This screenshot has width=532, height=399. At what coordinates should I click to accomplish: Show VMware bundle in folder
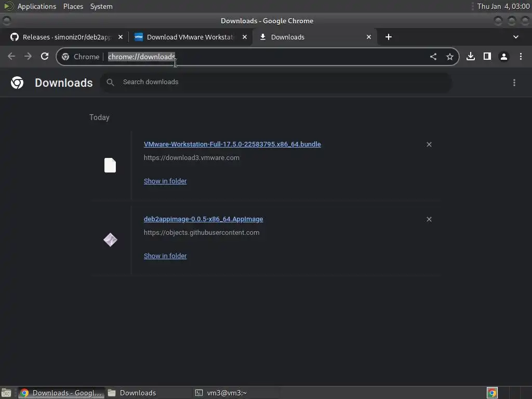coord(165,181)
